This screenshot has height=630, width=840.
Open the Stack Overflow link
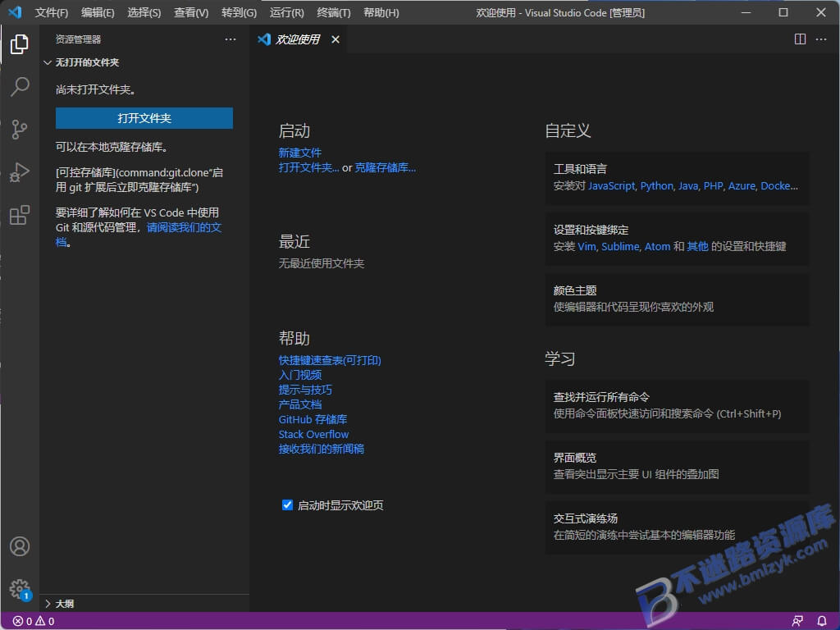[313, 434]
